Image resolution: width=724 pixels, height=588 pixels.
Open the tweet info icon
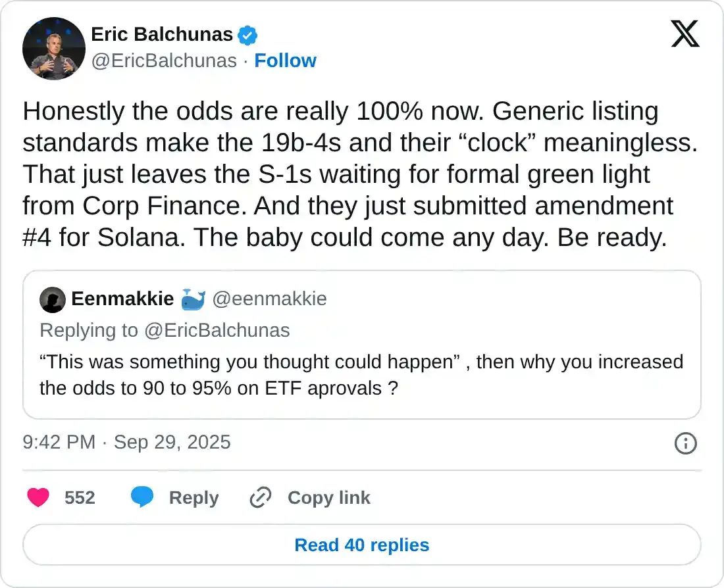pyautogui.click(x=685, y=443)
